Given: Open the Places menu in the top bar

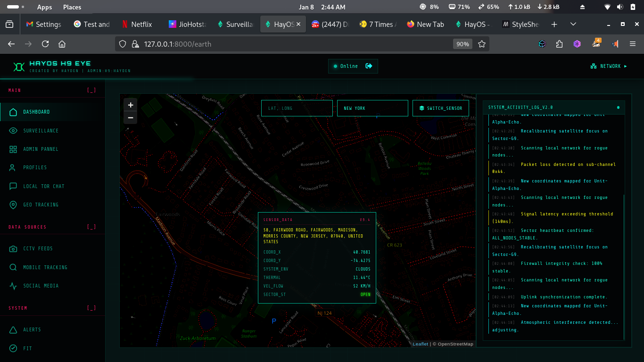Looking at the screenshot, I should point(72,7).
